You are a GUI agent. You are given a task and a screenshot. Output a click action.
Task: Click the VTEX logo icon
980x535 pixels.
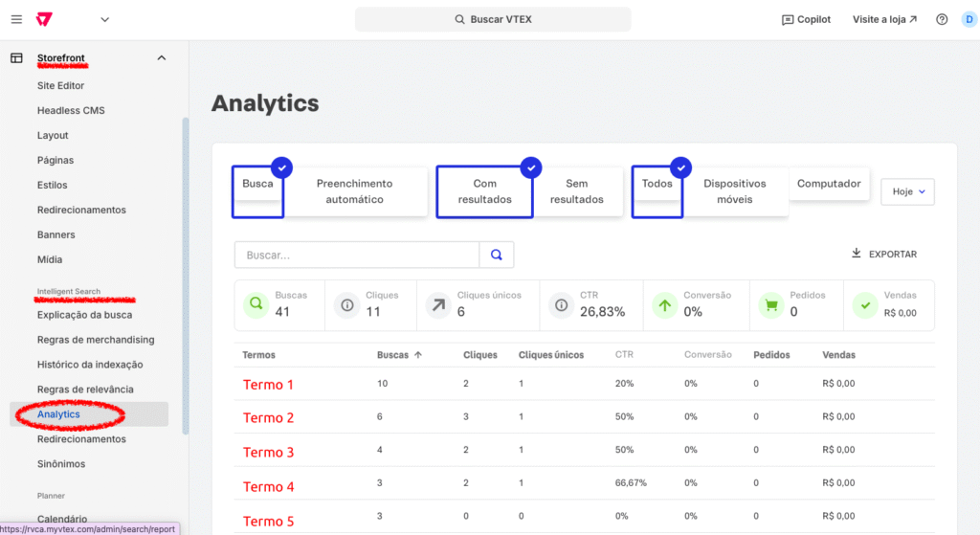point(44,19)
